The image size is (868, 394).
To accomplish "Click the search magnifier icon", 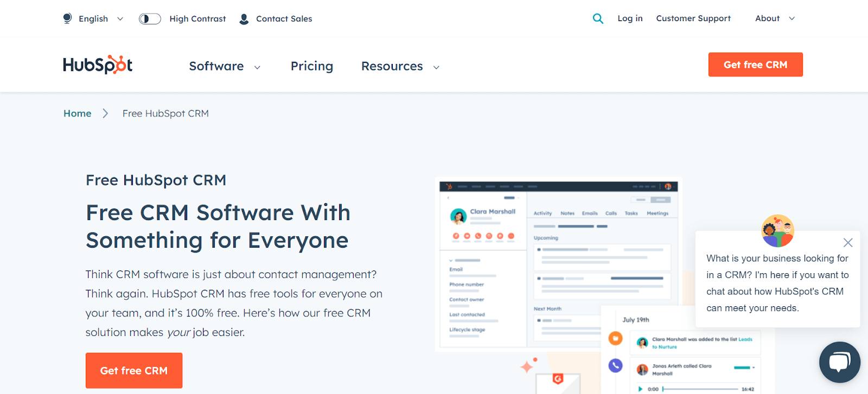I will [598, 18].
